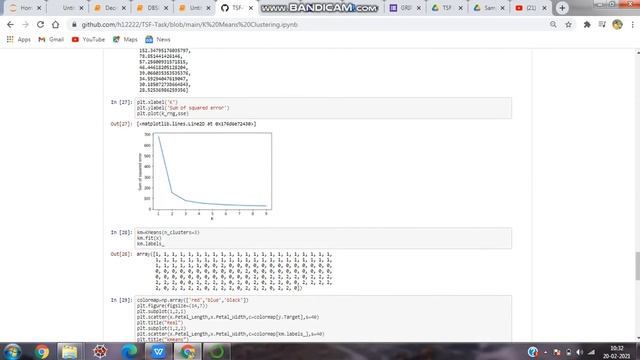Click the In [29] colormap code cell
The image size is (640, 360).
(323, 319)
